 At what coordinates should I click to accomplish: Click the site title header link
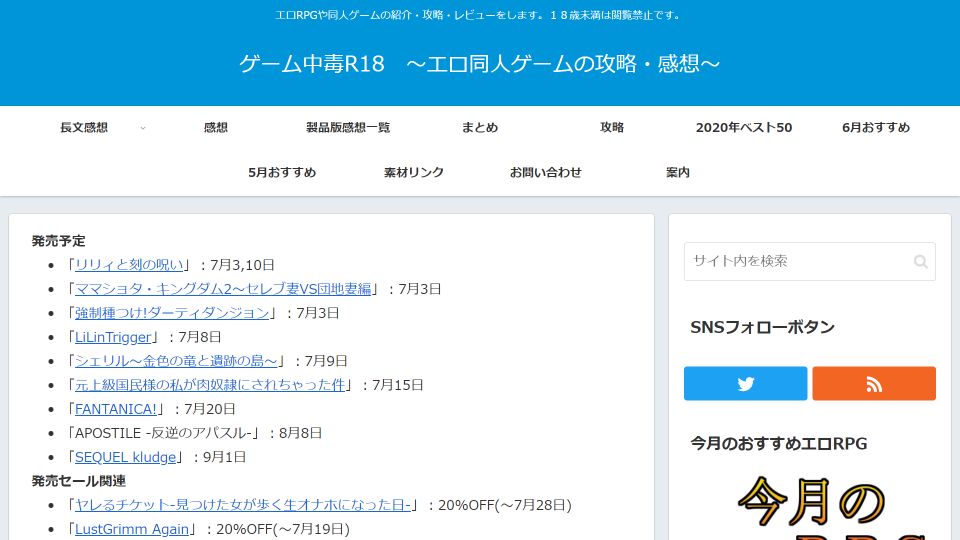(480, 64)
